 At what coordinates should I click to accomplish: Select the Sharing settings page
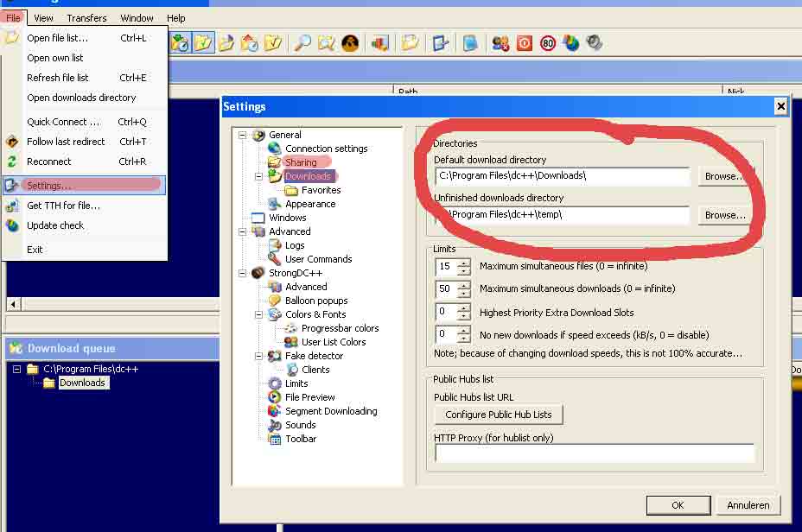tap(301, 162)
